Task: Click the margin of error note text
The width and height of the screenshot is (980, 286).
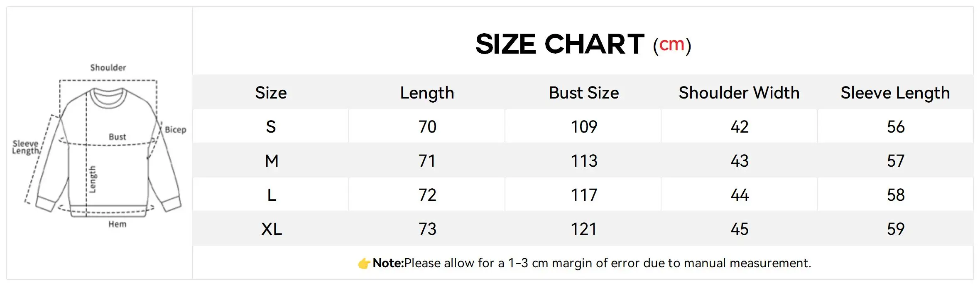Action: 606,263
